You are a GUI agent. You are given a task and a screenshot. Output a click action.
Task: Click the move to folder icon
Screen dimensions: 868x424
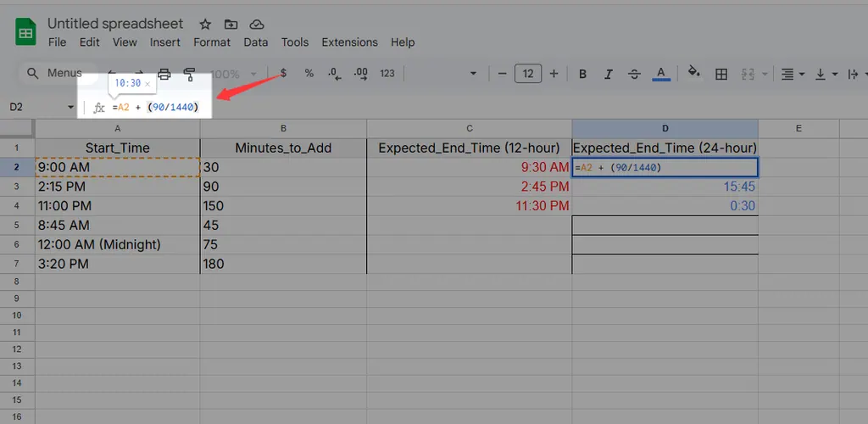[x=231, y=24]
